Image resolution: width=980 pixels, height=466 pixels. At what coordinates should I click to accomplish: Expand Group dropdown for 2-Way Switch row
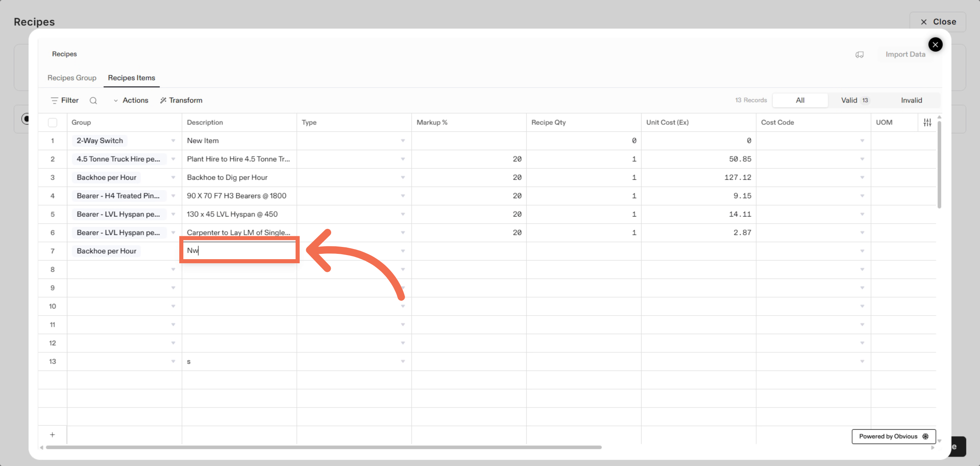173,141
